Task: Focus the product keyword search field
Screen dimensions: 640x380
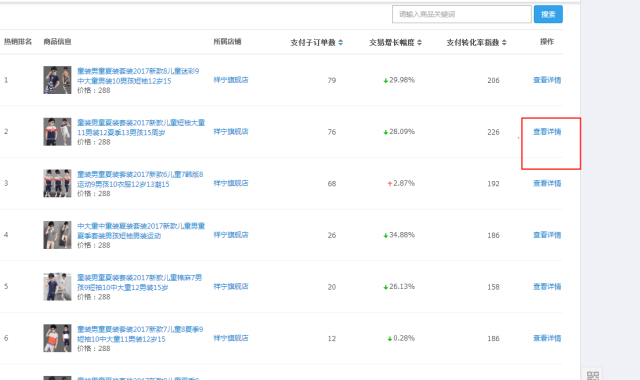Action: 462,14
